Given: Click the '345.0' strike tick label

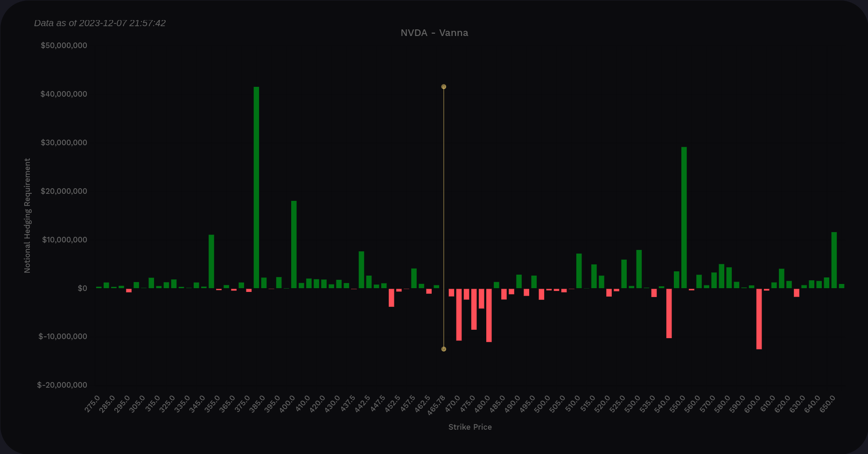Looking at the screenshot, I should [197, 404].
